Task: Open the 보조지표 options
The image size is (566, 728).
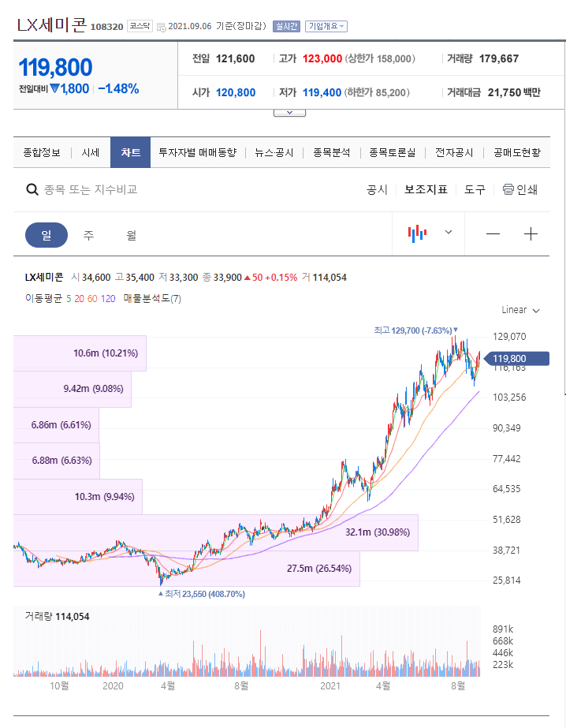Action: (x=426, y=189)
